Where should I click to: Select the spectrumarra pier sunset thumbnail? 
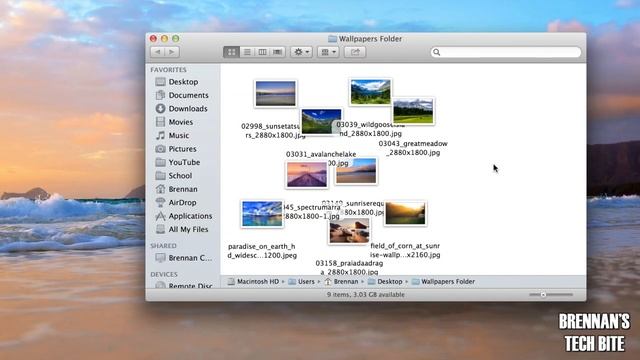pyautogui.click(x=307, y=175)
